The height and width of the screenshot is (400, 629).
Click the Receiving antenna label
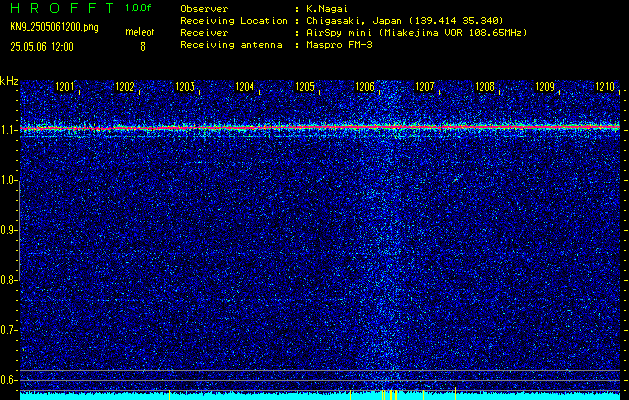click(x=231, y=45)
